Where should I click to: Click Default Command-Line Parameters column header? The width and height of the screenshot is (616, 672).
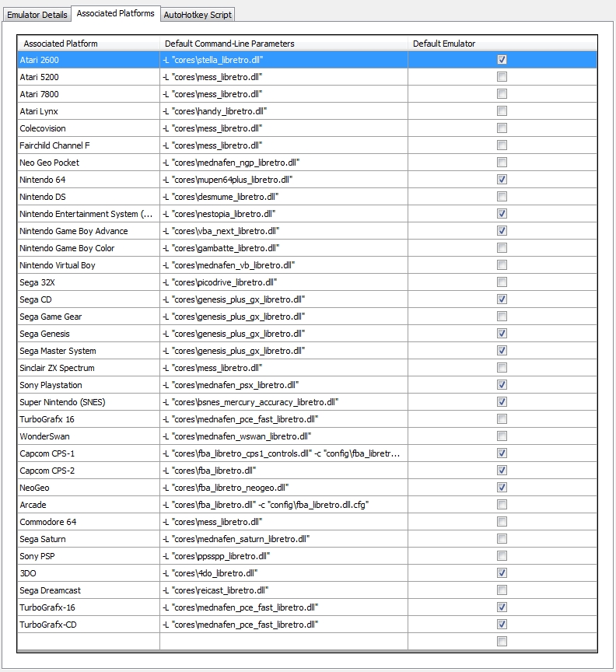284,44
